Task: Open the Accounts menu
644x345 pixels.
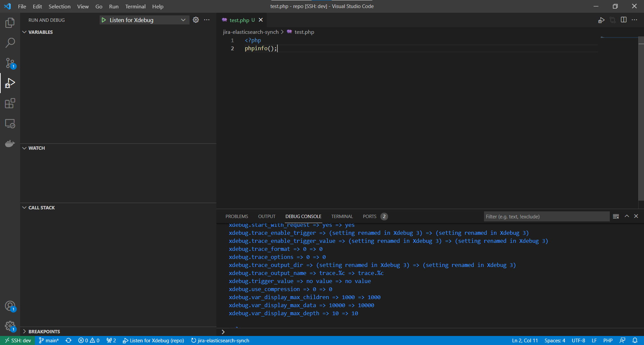Action: click(x=10, y=306)
